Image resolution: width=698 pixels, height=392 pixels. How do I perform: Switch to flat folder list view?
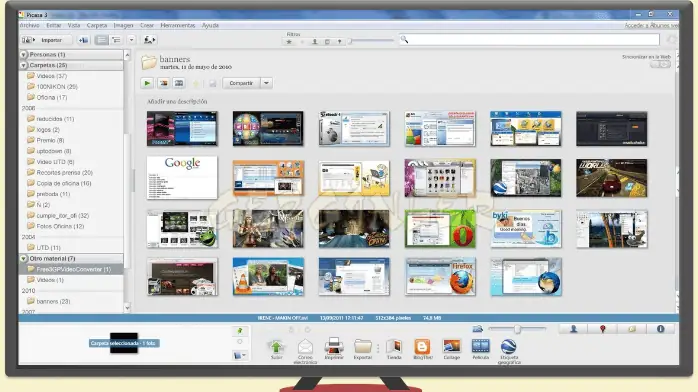(102, 40)
